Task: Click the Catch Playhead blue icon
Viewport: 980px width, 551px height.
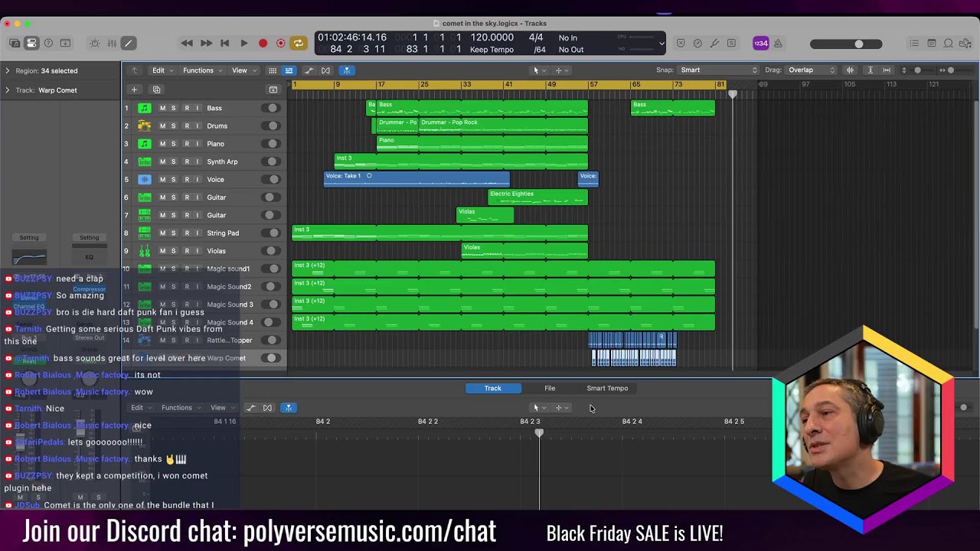Action: (x=347, y=70)
